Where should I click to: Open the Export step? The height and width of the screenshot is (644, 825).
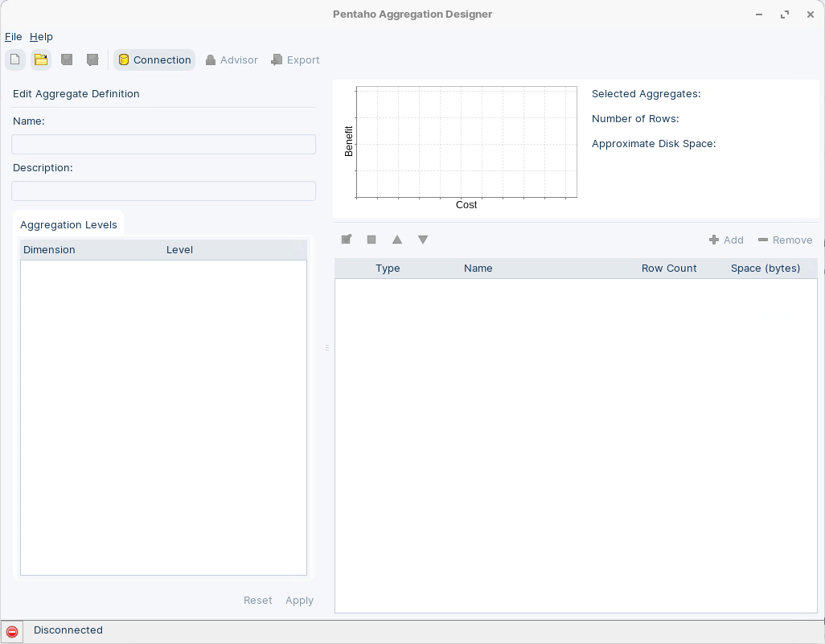295,59
